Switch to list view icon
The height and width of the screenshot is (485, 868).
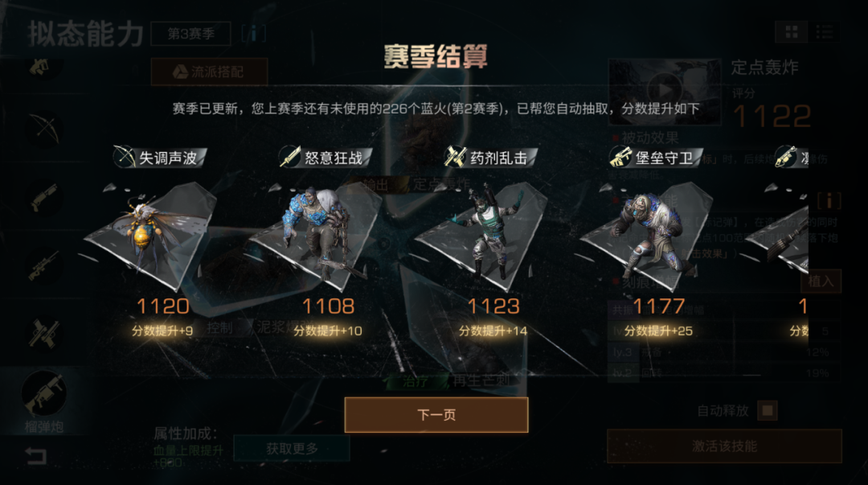coord(825,32)
